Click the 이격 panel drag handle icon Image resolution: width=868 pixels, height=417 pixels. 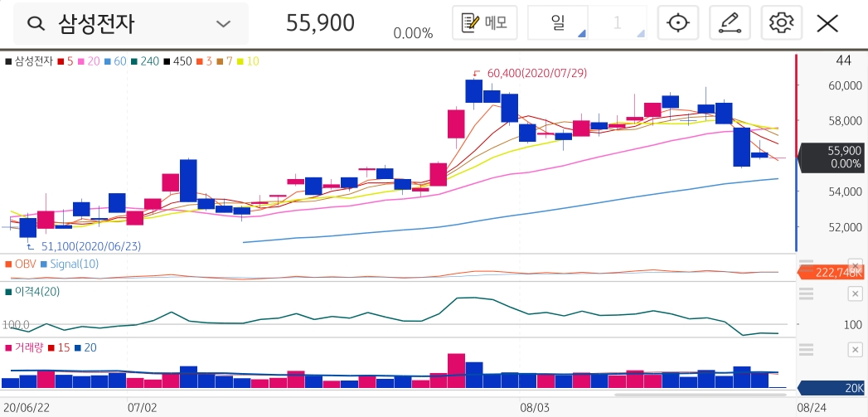(806, 293)
